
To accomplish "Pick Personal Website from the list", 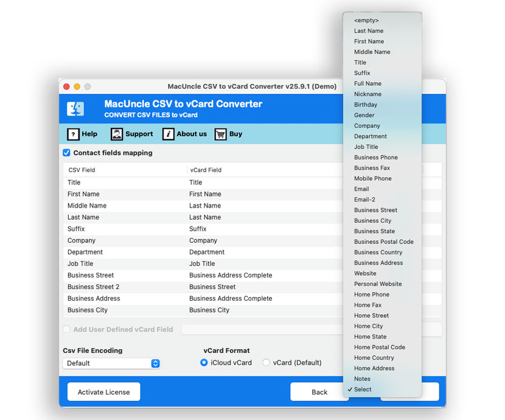I will 382,284.
